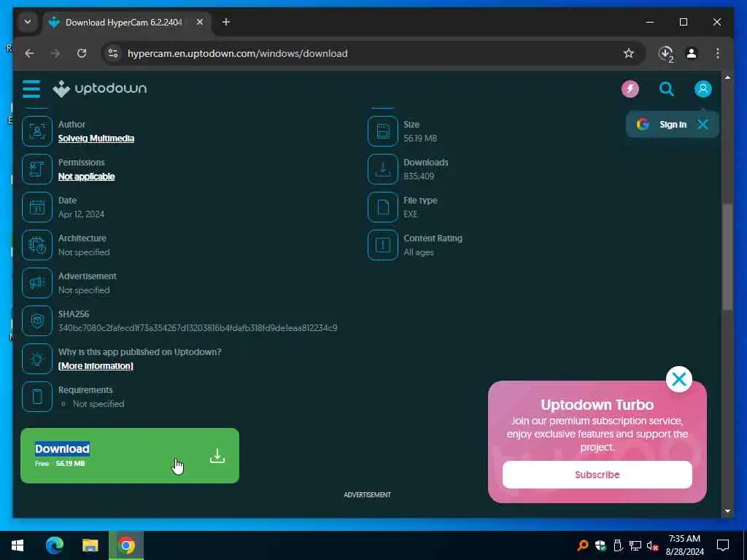Select the Download HyperCam tab

[128, 23]
